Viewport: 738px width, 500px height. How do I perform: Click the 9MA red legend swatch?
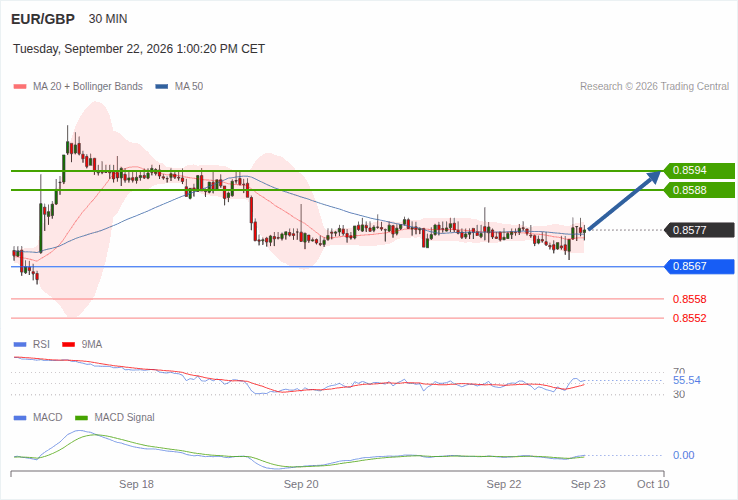click(69, 345)
